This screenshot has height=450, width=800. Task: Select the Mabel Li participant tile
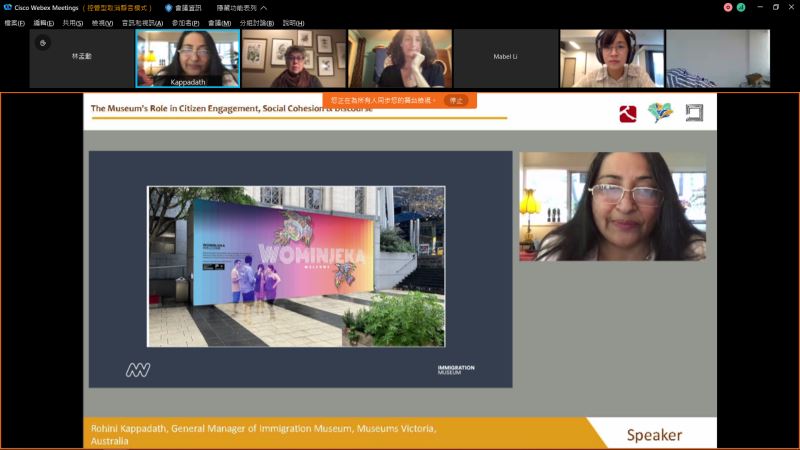(506, 58)
